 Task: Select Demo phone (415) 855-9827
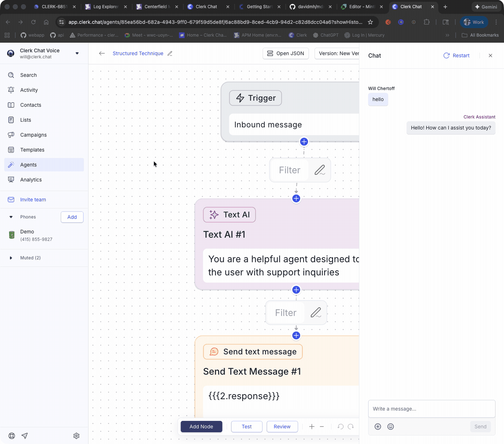click(x=44, y=235)
